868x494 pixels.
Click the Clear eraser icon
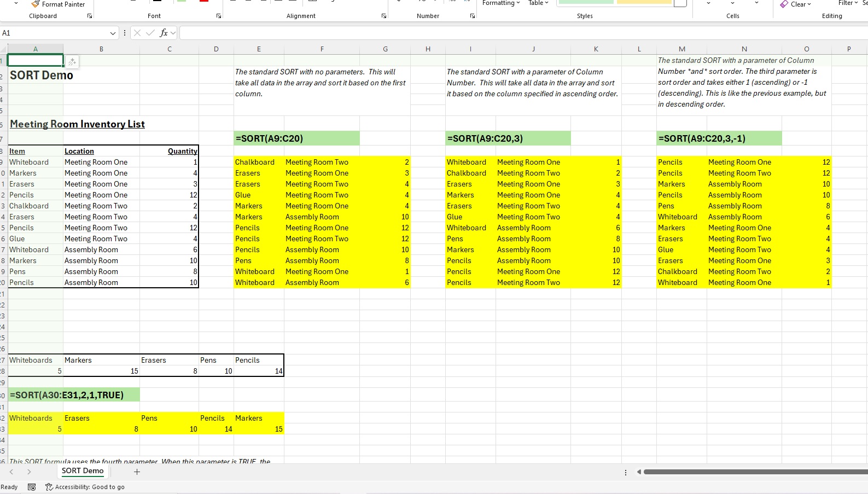pos(784,4)
